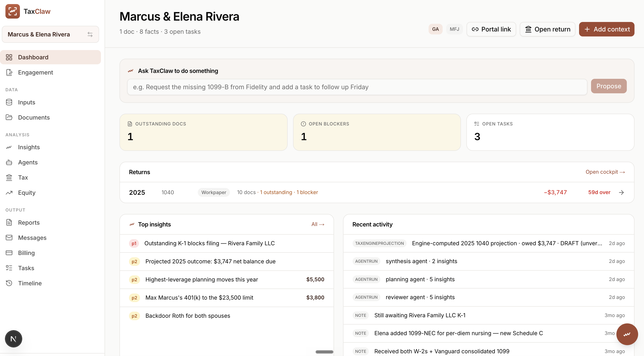Open the Dashboard grid icon
The height and width of the screenshot is (356, 644).
(9, 57)
